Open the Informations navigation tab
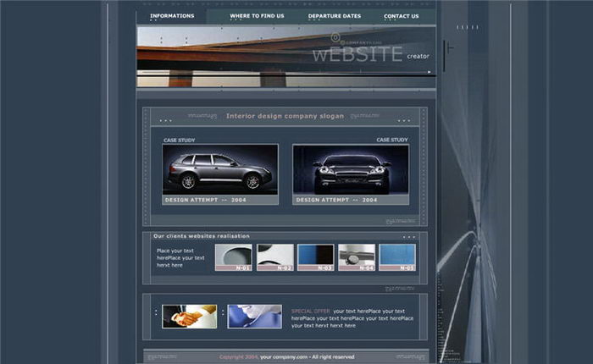 click(172, 15)
